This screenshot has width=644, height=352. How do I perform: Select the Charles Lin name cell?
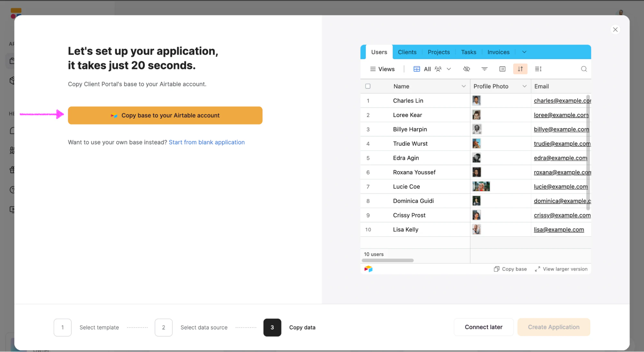(415, 101)
